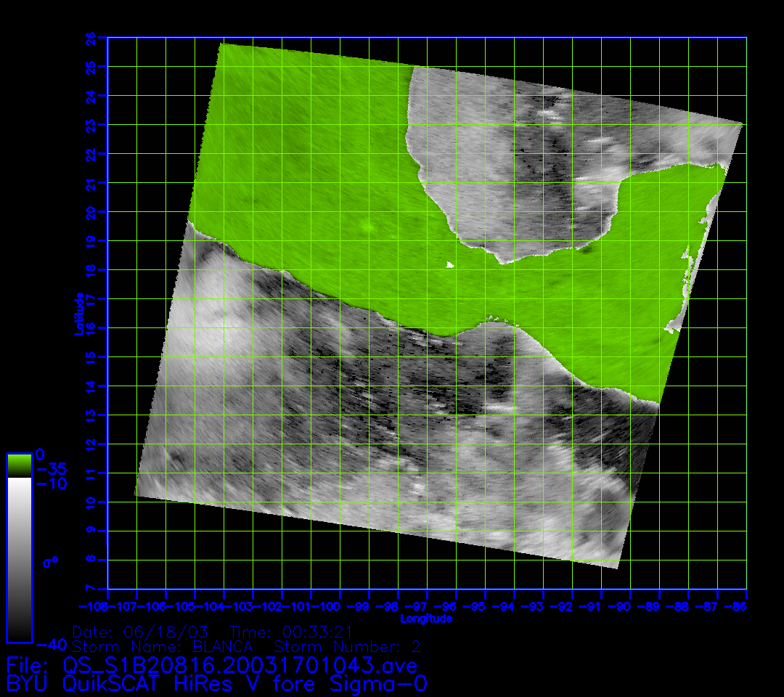Click the Time 00:33:21 text

pyautogui.click(x=290, y=630)
